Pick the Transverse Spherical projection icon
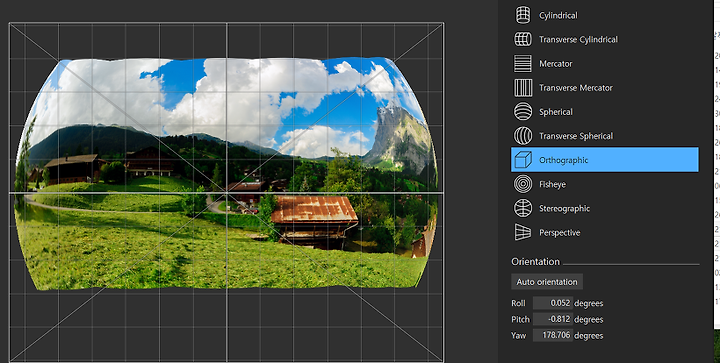This screenshot has width=720, height=363. [523, 136]
